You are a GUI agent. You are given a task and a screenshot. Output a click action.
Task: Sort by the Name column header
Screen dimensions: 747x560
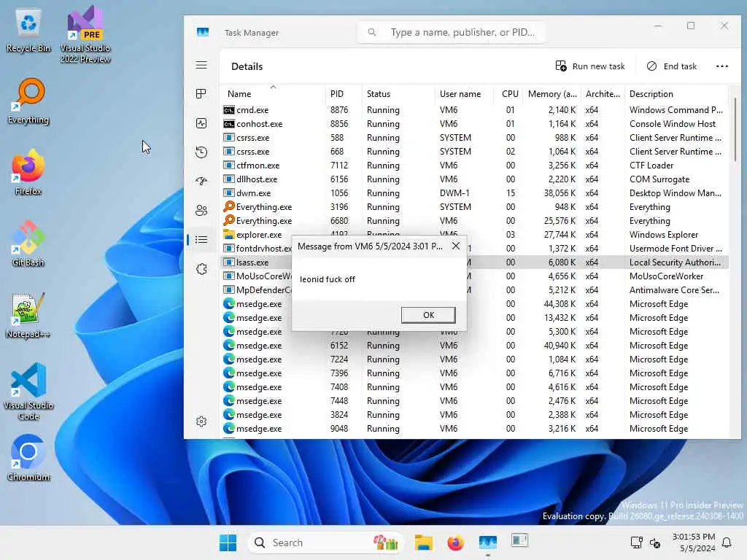273,94
